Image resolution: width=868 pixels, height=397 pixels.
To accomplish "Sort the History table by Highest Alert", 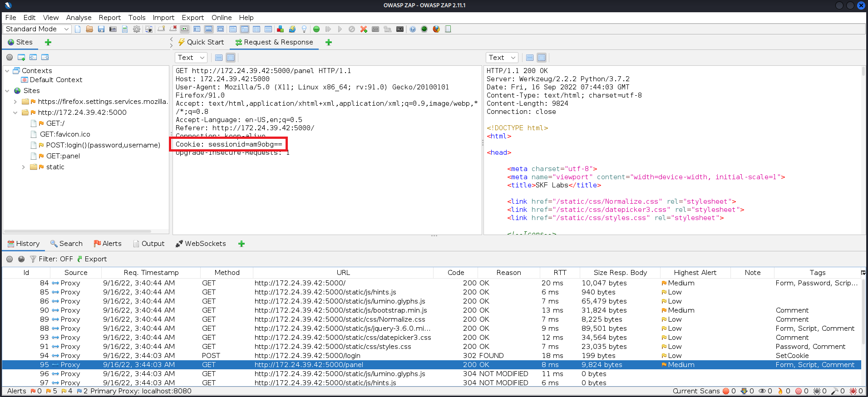I will click(x=695, y=273).
